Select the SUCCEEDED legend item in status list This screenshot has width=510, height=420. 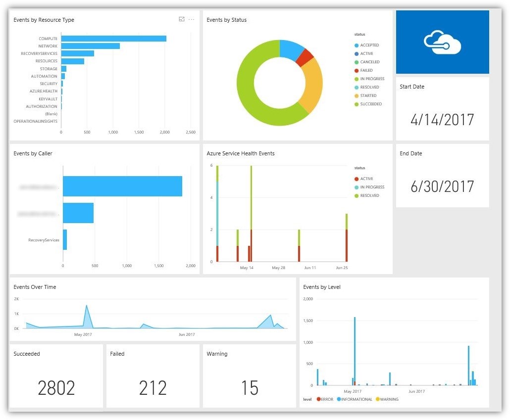368,104
